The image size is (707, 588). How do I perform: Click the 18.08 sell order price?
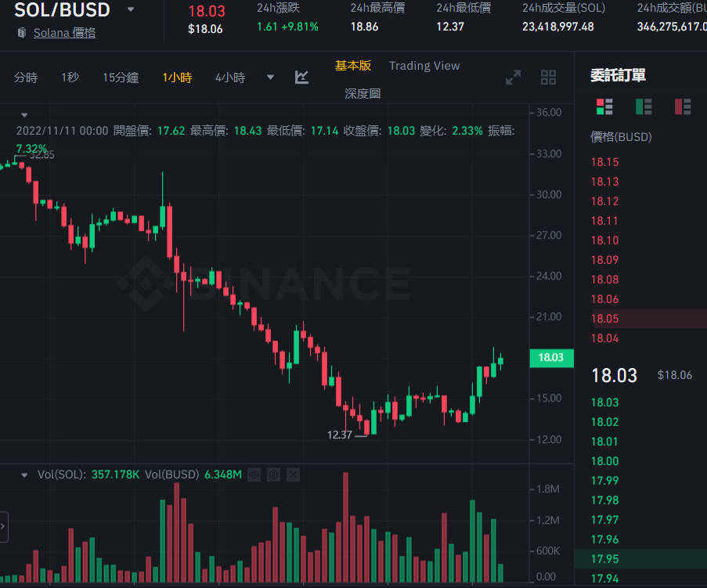click(604, 280)
